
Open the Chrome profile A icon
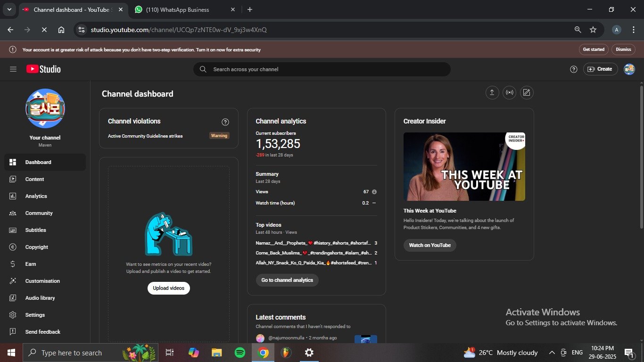[x=616, y=30]
